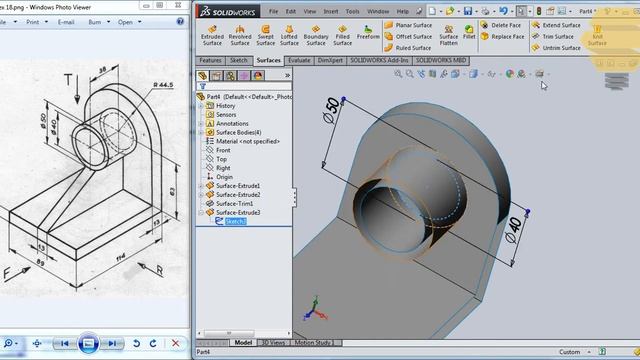Expand the Surface-Extrude1 feature
The image size is (640, 360).
coord(201,186)
